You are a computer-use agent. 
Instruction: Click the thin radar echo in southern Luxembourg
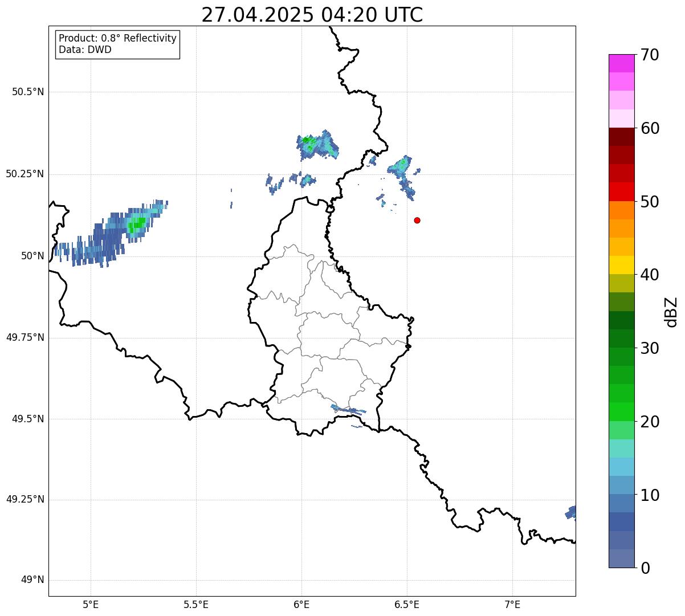pos(348,409)
